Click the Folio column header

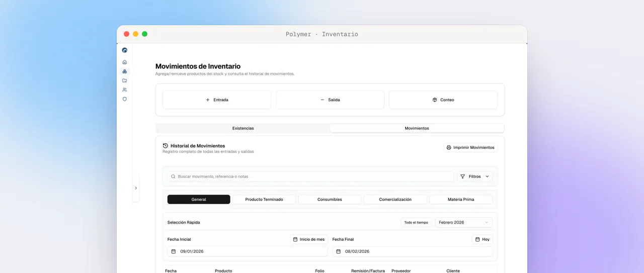[320, 270]
